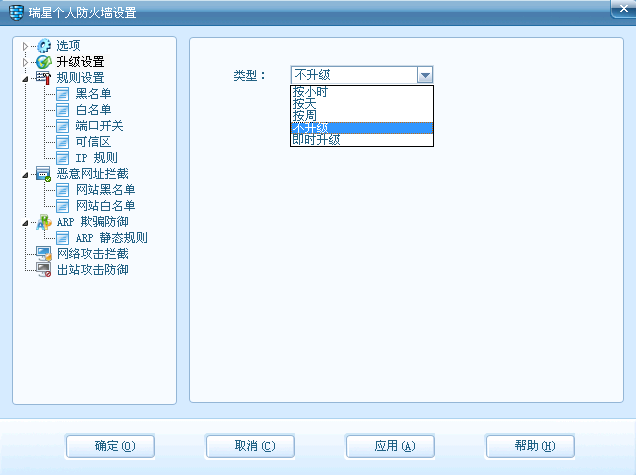Open the ARP 静态规则 tree entry
636x475 pixels.
[x=112, y=238]
